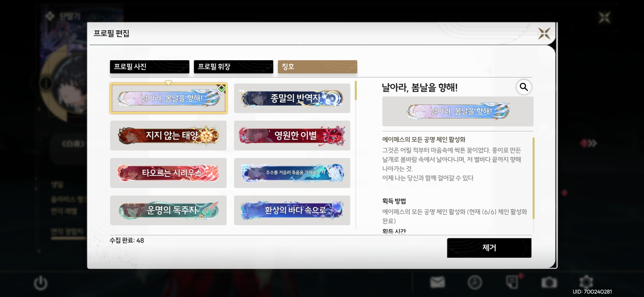Toggle the equipped 날아라, 봄날을 향해! title
The height and width of the screenshot is (297, 644).
pos(168,98)
